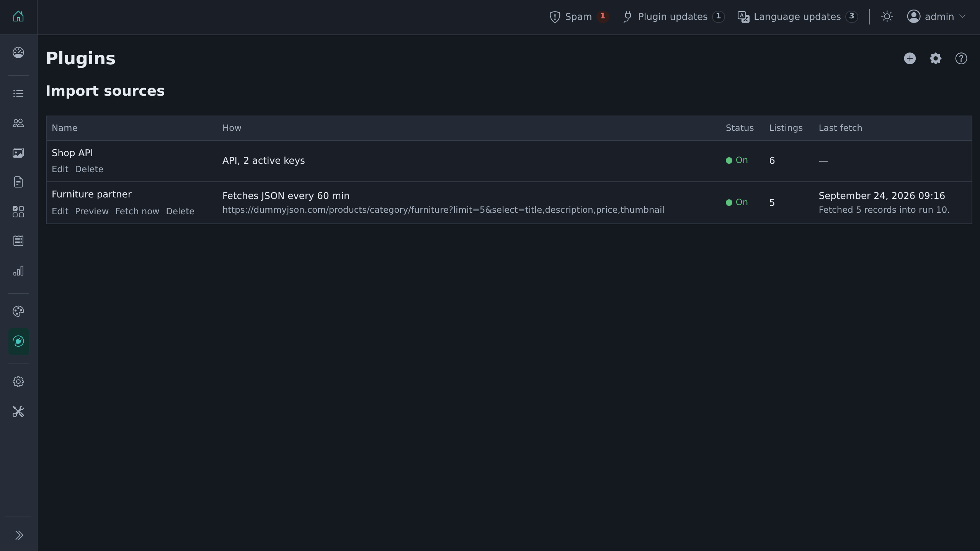Click the Name column header
Viewport: 980px width, 551px height.
[x=64, y=128]
